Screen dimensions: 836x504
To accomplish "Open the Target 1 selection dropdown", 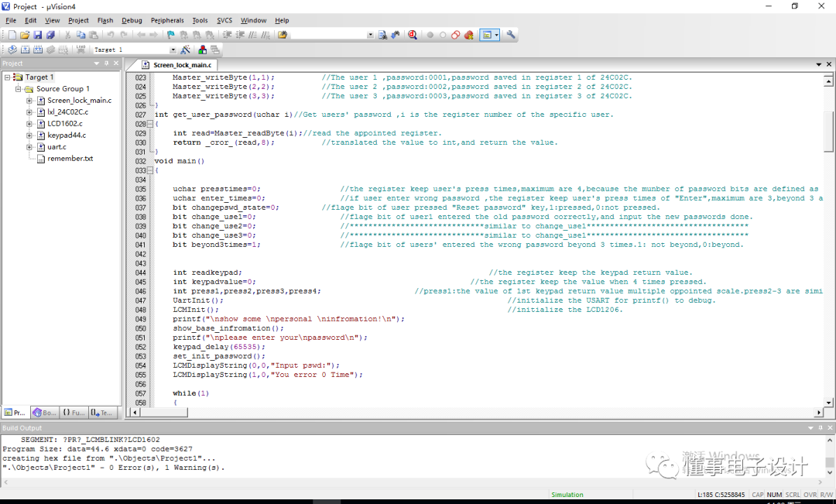I will 172,50.
